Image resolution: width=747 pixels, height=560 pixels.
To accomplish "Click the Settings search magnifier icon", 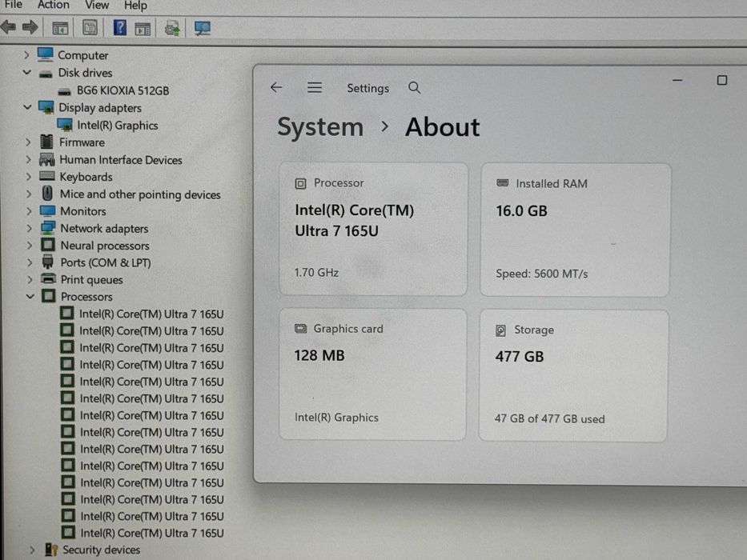I will pyautogui.click(x=414, y=88).
